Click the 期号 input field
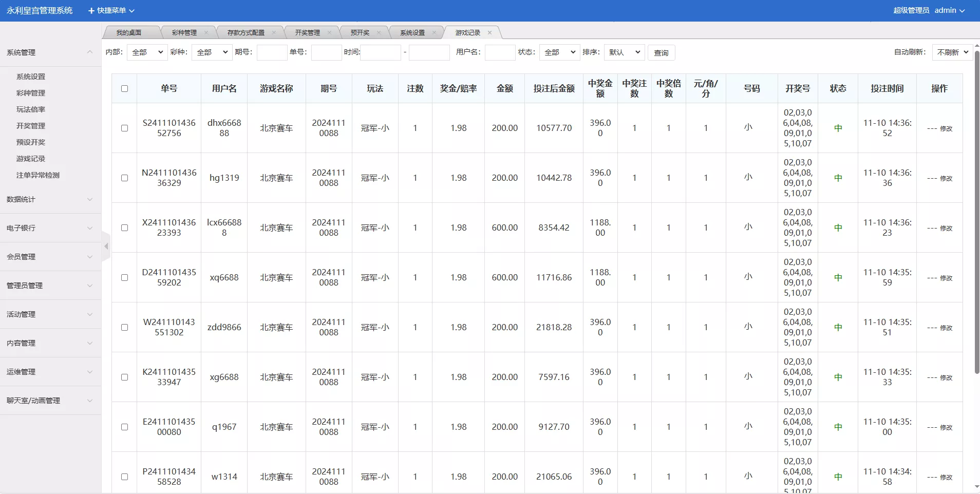The image size is (980, 494). click(272, 52)
